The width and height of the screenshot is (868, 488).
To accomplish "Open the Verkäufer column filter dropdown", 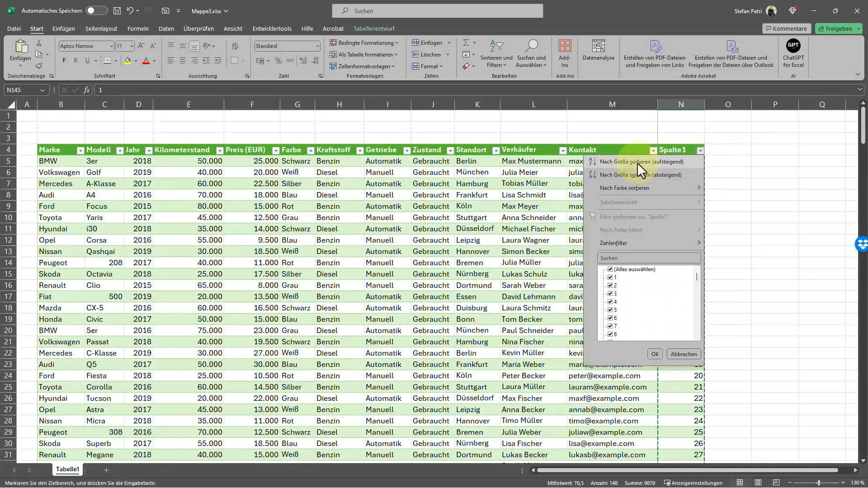I will [563, 150].
